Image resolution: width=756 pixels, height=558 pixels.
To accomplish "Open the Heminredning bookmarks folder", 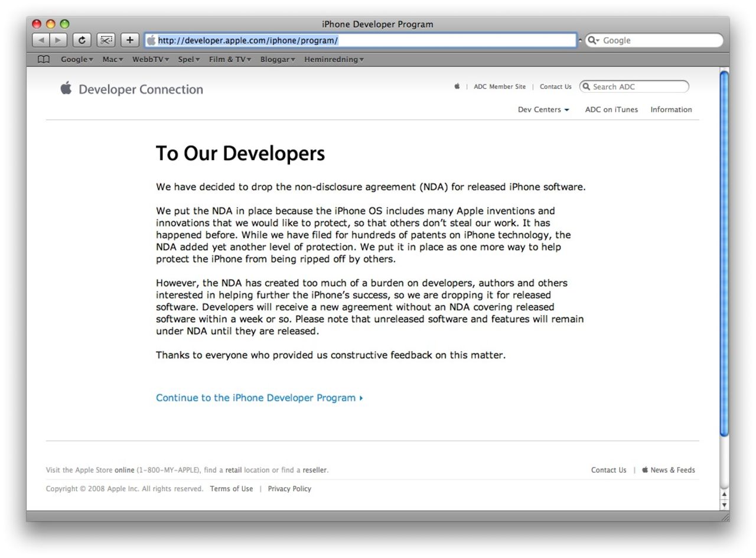I will coord(334,59).
